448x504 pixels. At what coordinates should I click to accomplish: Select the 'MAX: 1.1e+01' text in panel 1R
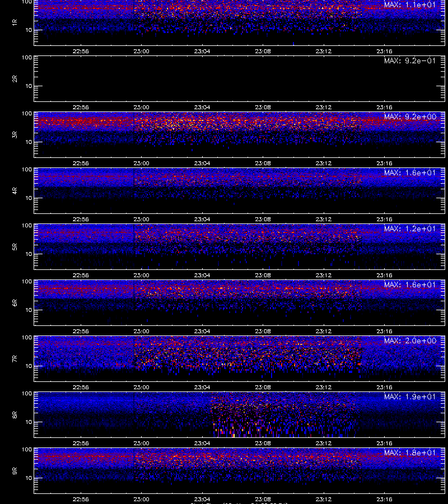click(410, 4)
